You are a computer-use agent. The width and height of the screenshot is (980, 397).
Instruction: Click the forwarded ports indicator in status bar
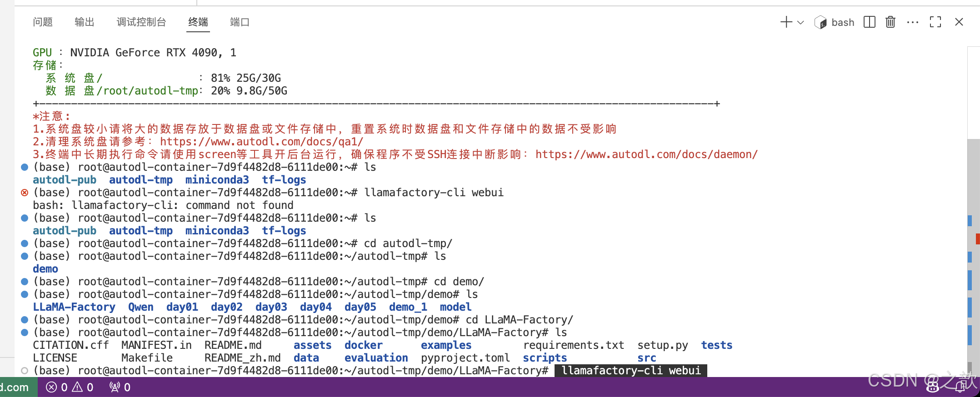[120, 387]
